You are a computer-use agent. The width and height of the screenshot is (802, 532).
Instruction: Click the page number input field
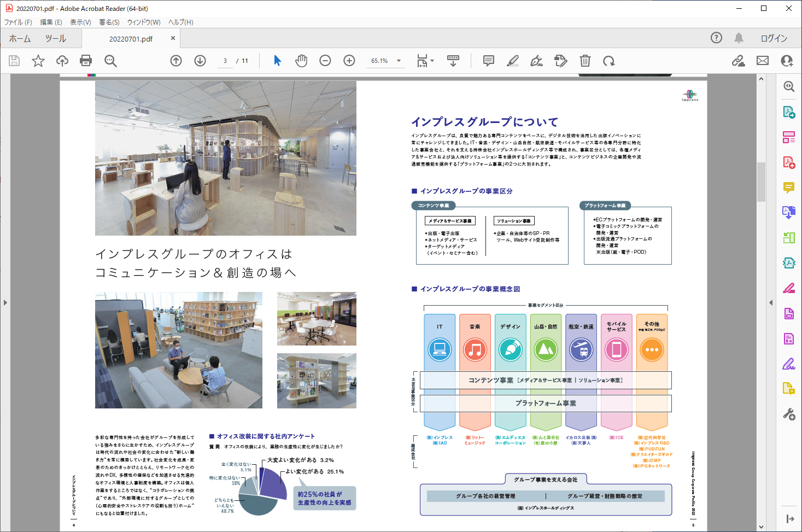tap(224, 61)
